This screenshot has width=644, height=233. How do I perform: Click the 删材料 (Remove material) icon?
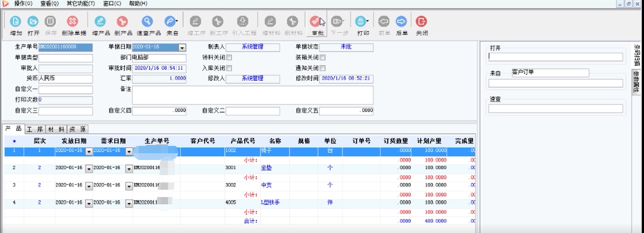pos(293,21)
